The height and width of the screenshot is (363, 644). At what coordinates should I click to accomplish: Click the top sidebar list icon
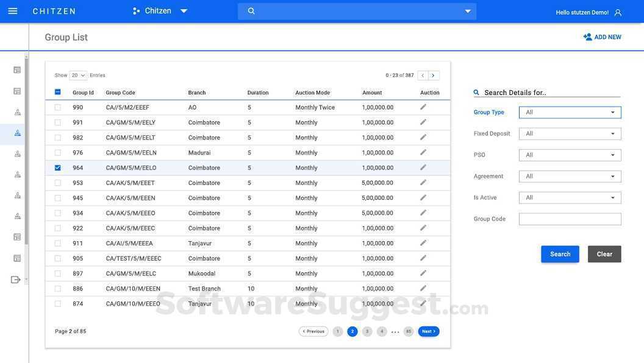coord(17,70)
